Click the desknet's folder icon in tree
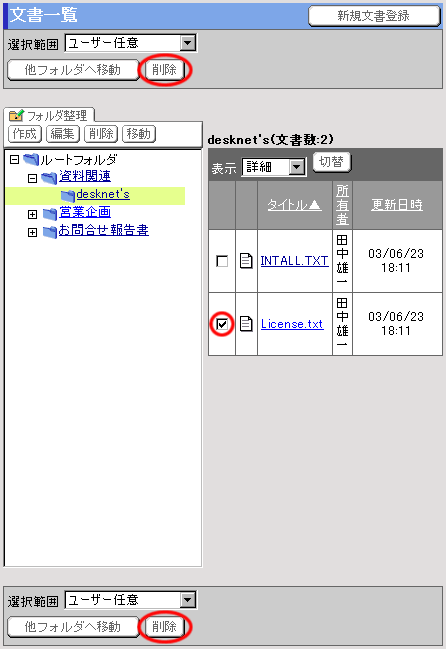The image size is (446, 649). (67, 195)
